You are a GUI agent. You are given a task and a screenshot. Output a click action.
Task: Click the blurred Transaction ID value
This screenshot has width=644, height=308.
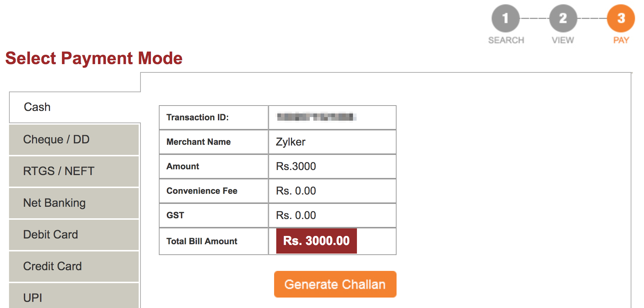[316, 117]
